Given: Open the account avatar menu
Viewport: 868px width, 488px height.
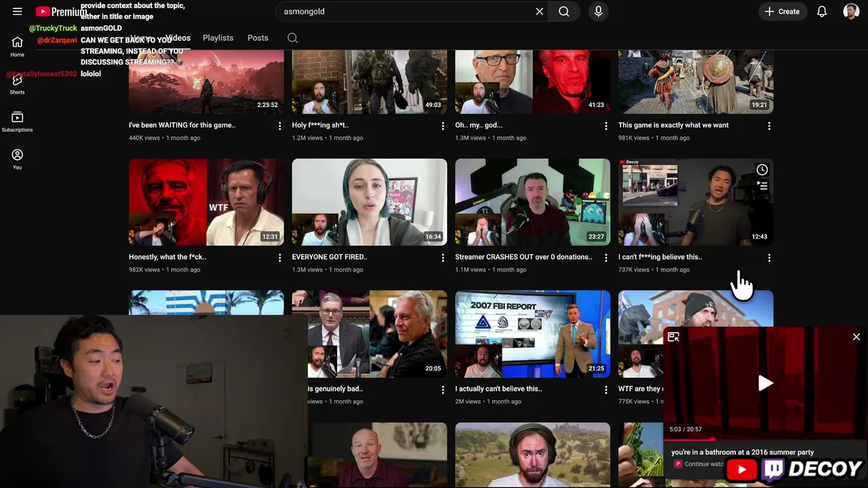Looking at the screenshot, I should [x=851, y=12].
